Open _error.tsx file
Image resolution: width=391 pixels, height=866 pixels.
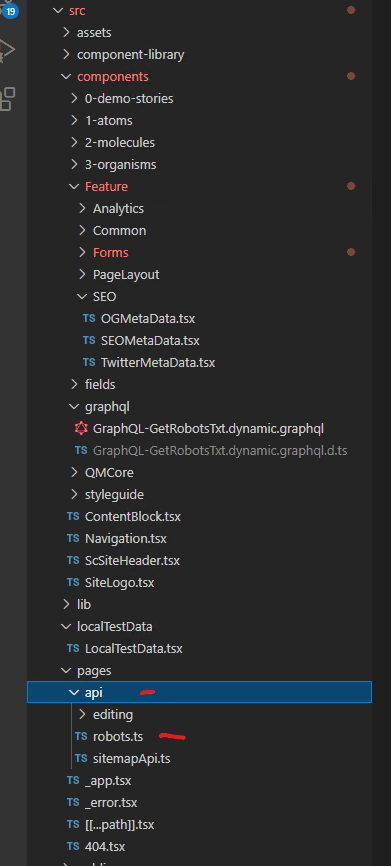(x=111, y=802)
